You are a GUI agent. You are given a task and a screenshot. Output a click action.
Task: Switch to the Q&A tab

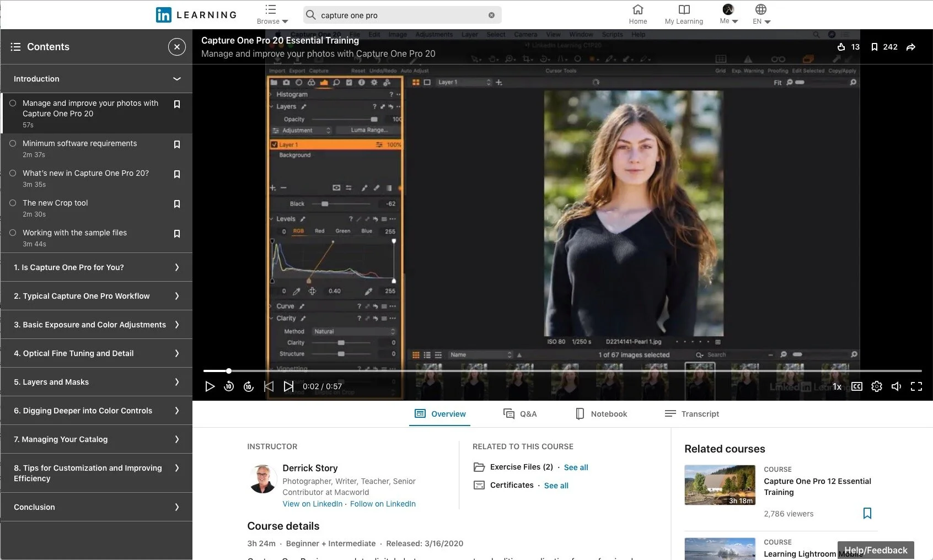(519, 414)
